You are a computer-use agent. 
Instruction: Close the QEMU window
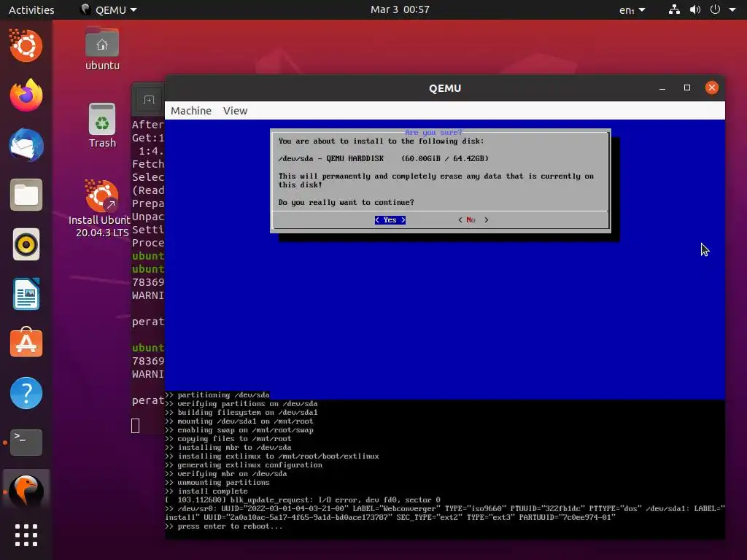(x=712, y=87)
